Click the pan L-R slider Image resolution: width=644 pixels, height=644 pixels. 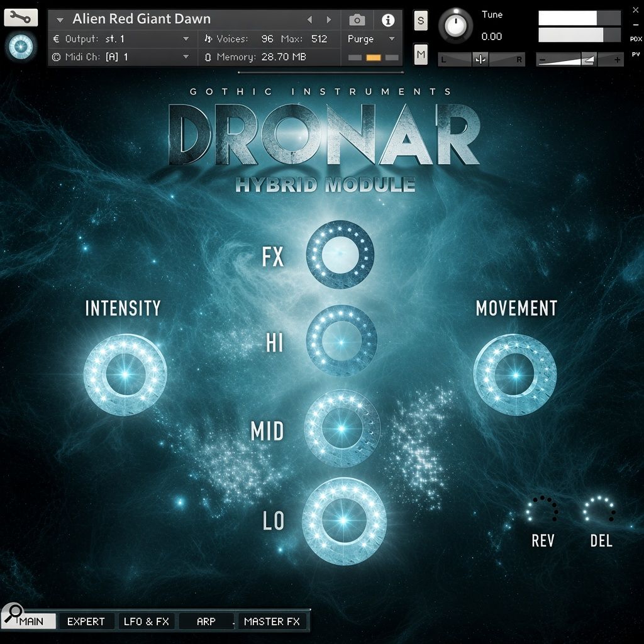tap(481, 60)
